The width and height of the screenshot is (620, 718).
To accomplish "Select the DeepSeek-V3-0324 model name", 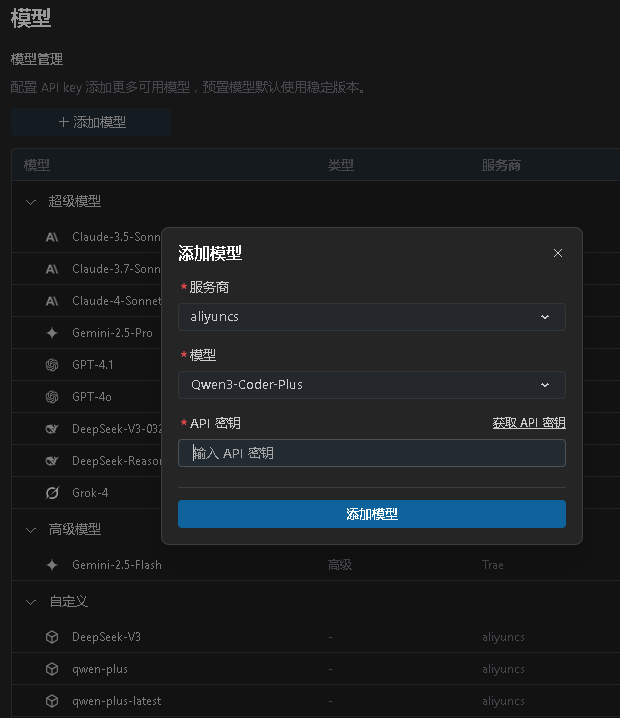I will 117,429.
